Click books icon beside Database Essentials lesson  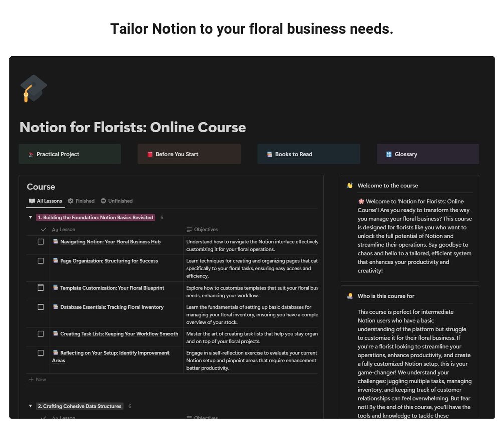pos(55,307)
